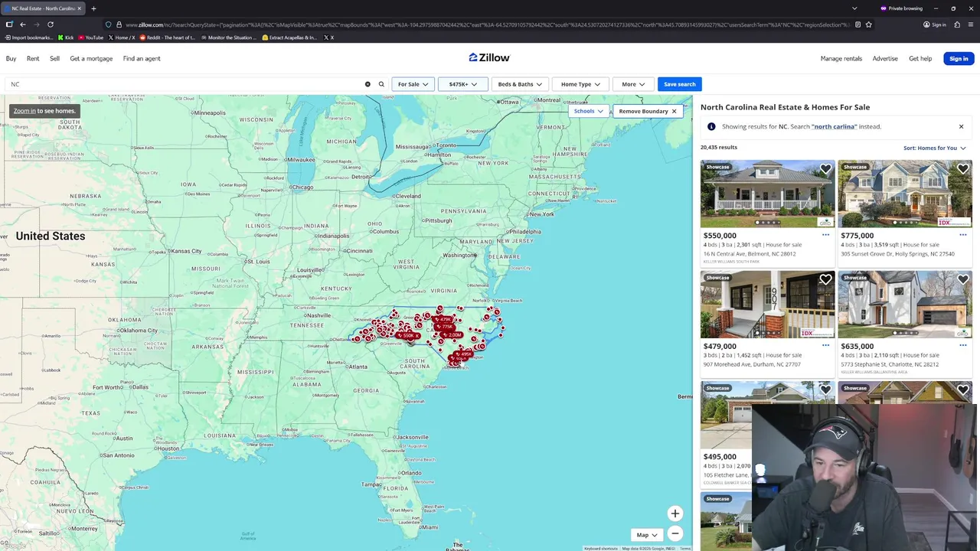The height and width of the screenshot is (551, 980).
Task: Expand the More filters dropdown
Action: pos(632,84)
